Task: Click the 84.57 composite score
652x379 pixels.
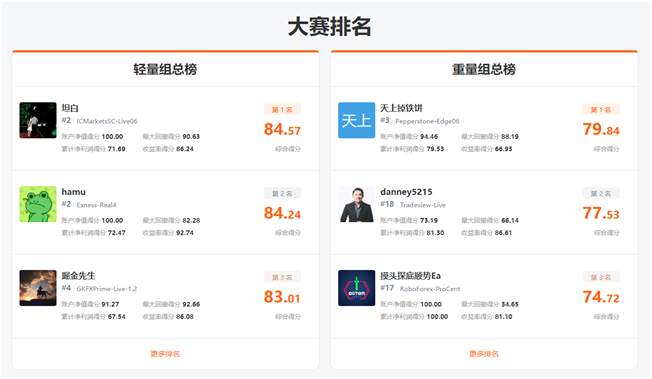Action: click(282, 129)
